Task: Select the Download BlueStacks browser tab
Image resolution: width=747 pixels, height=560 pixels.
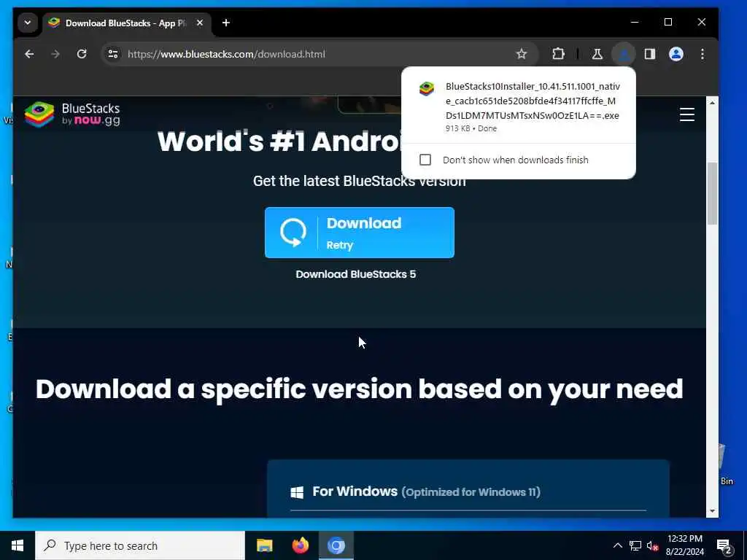Action: [x=126, y=23]
